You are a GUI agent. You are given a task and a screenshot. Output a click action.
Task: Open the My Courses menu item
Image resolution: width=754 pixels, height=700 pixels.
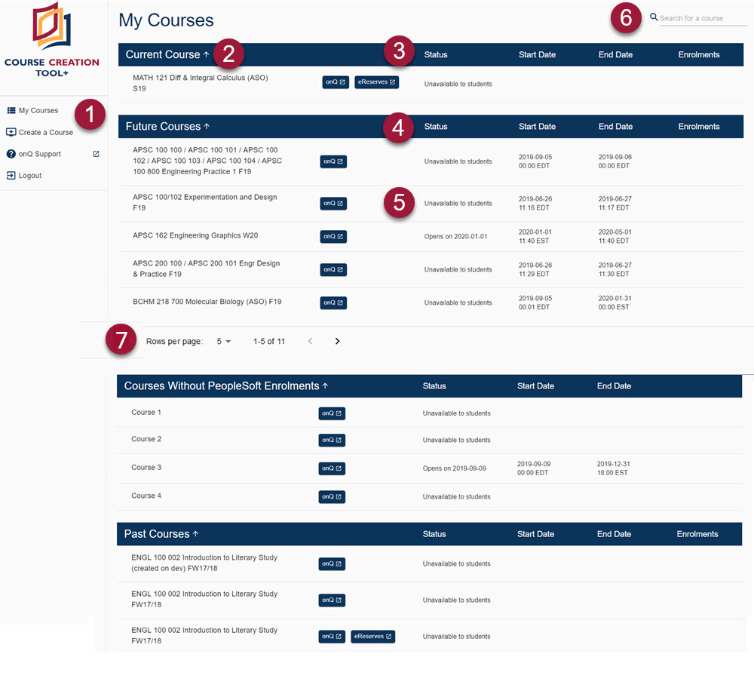38,111
